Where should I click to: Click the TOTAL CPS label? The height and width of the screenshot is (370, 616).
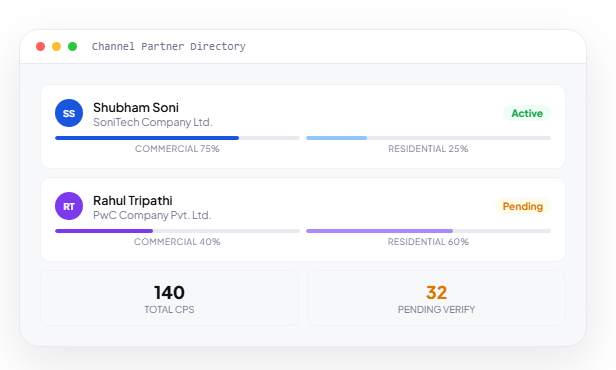tap(169, 310)
